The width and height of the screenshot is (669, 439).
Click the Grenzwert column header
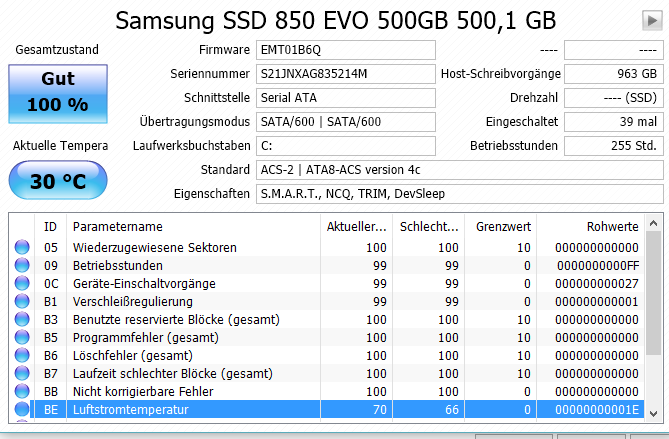tap(500, 227)
